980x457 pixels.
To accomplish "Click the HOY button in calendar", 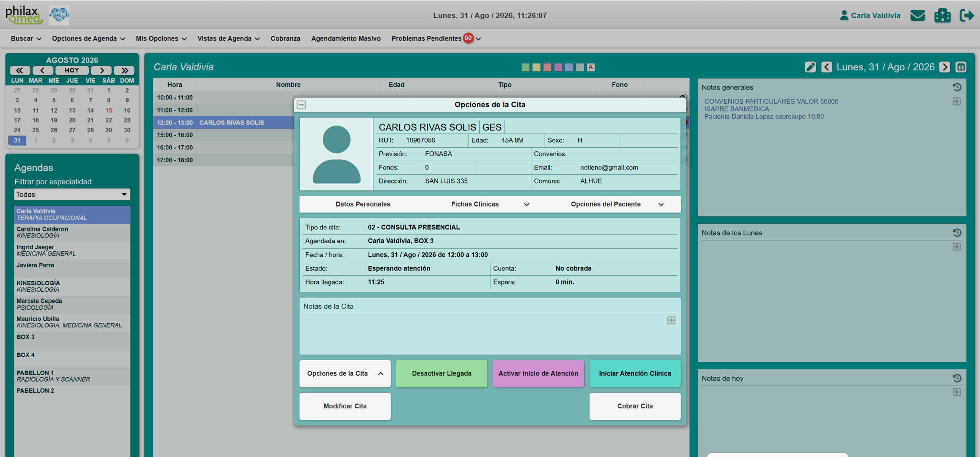I will pos(72,70).
